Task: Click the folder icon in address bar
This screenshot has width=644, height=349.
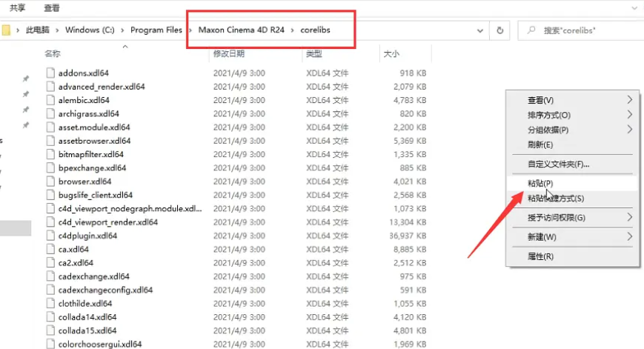Action: click(x=6, y=30)
